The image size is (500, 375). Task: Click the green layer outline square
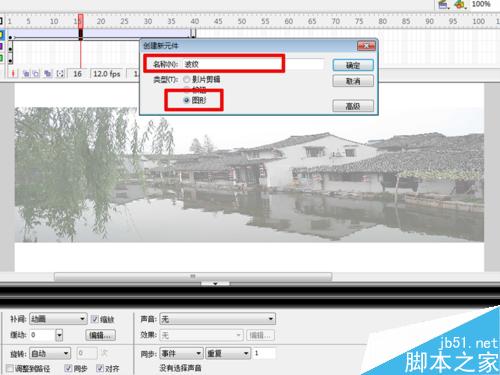pyautogui.click(x=1, y=58)
